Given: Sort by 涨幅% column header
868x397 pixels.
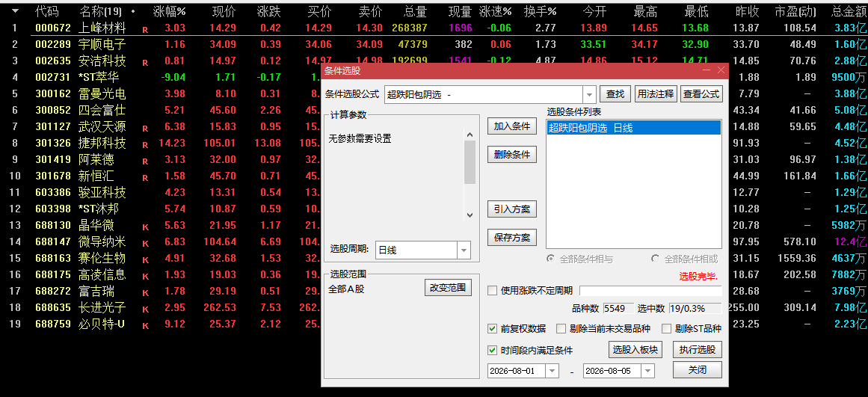Looking at the screenshot, I should 169,11.
